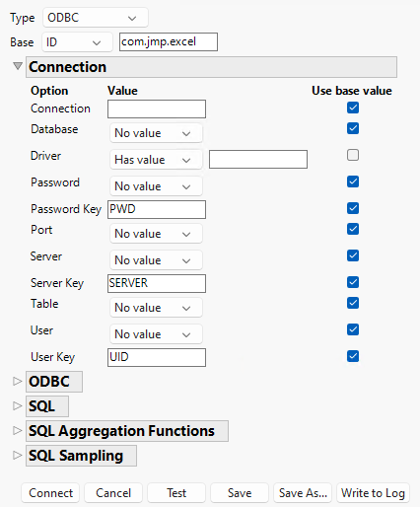This screenshot has height=507, width=420.
Task: Expand the ODBC section
Action: coord(17,382)
